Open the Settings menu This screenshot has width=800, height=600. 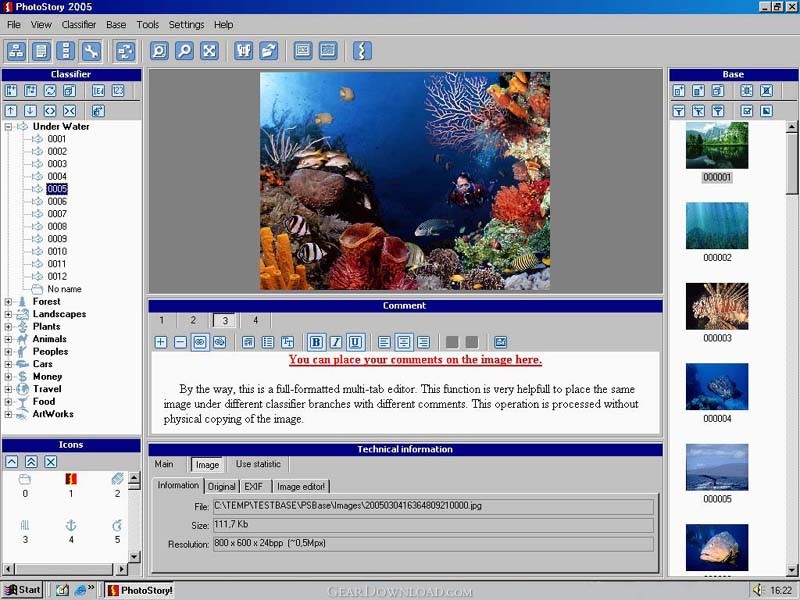pyautogui.click(x=186, y=24)
